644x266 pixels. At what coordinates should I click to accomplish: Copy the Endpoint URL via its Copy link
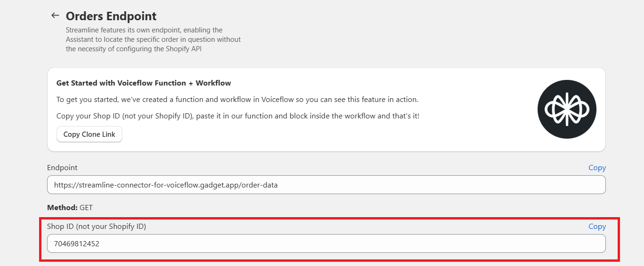tap(597, 168)
